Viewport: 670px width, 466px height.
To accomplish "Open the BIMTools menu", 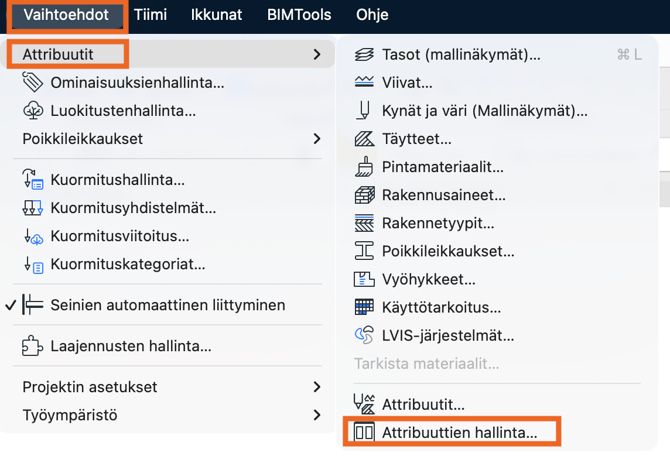I will 299,15.
